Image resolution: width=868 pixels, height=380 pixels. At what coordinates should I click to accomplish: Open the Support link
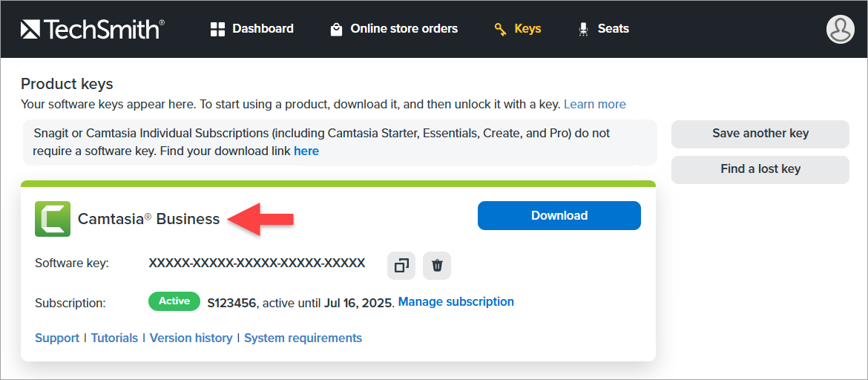click(x=57, y=338)
